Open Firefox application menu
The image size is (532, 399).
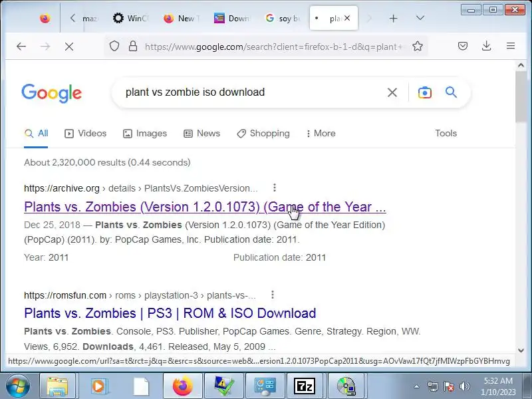[x=510, y=46]
